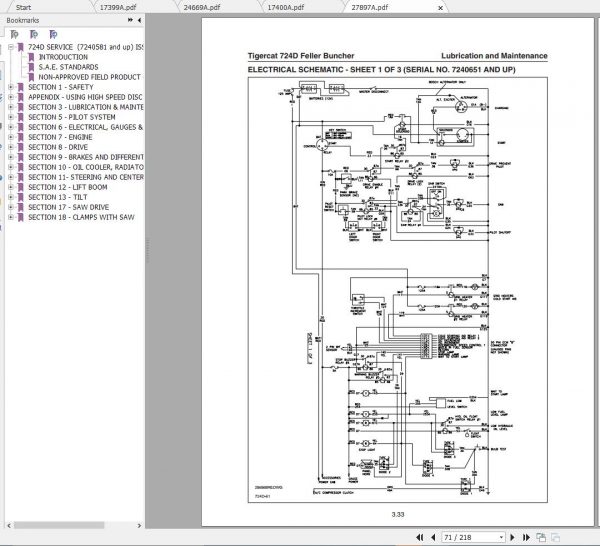Go to the next page

click(x=513, y=537)
